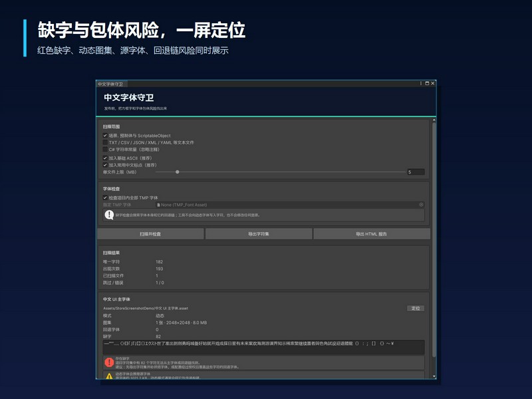Click the file icon beside None (TMP_Font Asset)

[x=158, y=205]
